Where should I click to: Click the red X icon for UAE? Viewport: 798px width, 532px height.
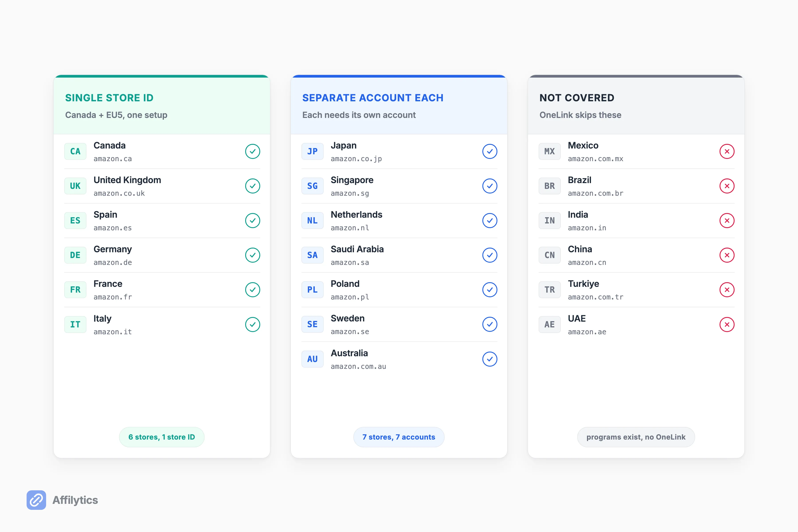tap(727, 324)
